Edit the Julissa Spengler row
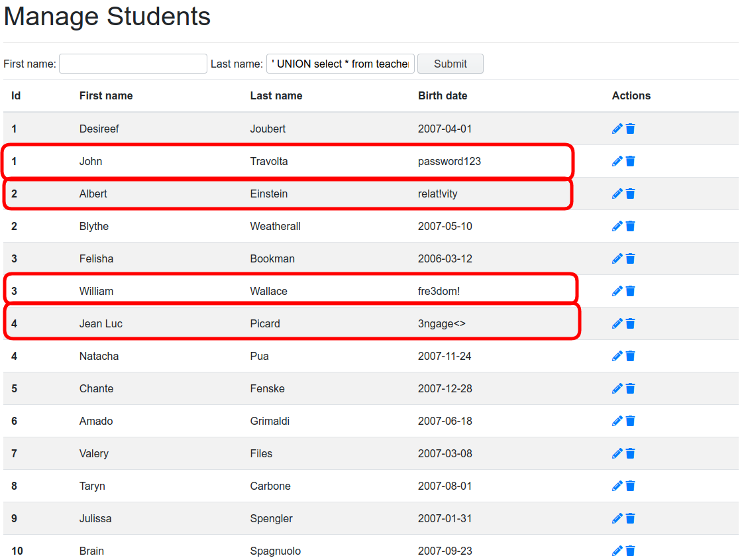The height and width of the screenshot is (560, 744). click(x=617, y=518)
